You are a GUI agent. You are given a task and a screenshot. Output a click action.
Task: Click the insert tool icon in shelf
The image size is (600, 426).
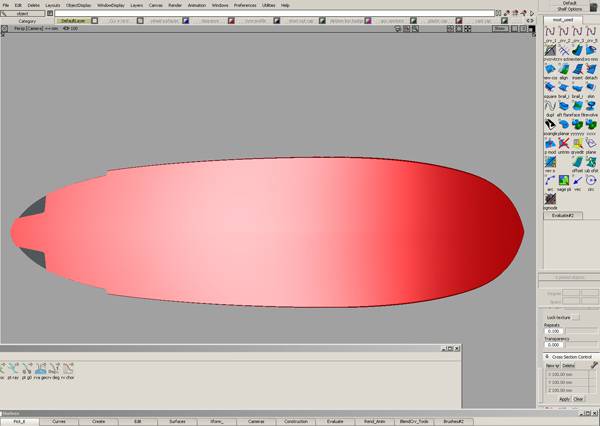coord(577,68)
